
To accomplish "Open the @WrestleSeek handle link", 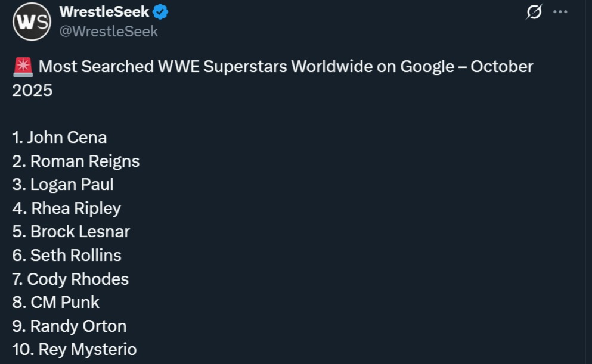I will click(109, 31).
